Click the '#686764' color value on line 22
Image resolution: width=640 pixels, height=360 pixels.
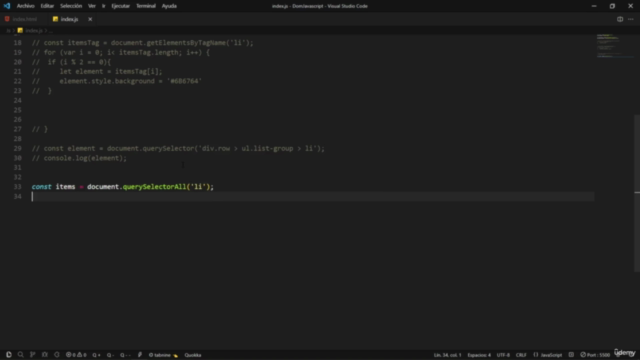click(x=184, y=81)
